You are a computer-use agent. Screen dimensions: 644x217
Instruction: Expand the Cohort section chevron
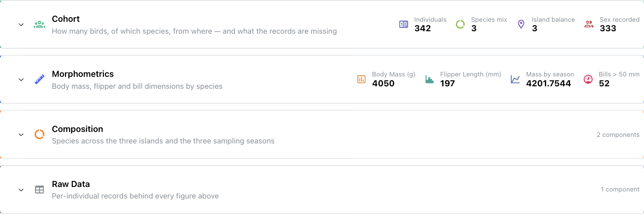pyautogui.click(x=21, y=25)
